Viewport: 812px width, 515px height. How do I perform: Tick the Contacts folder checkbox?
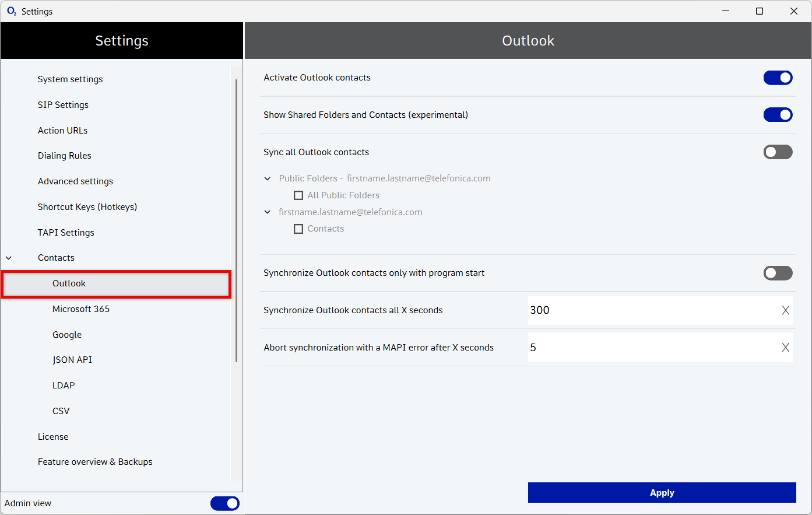pyautogui.click(x=298, y=229)
